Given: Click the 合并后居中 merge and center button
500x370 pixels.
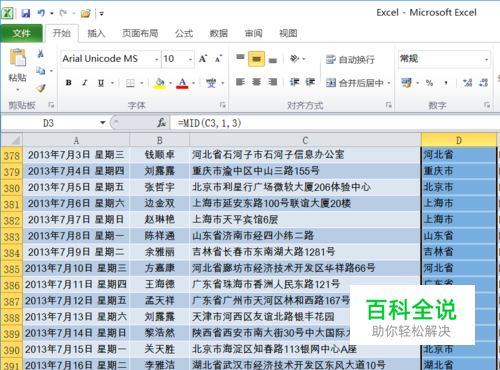Looking at the screenshot, I should point(355,83).
